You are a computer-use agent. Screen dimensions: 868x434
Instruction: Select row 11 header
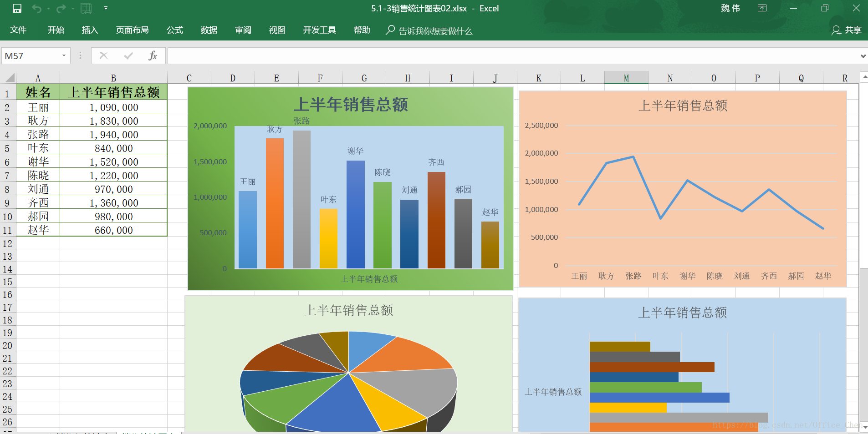point(7,230)
